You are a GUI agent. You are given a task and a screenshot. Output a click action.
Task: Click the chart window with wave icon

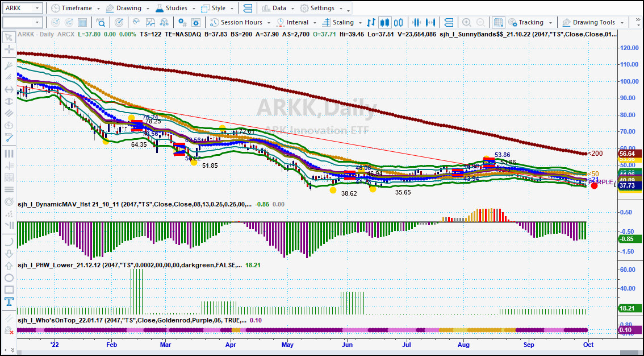[150, 22]
